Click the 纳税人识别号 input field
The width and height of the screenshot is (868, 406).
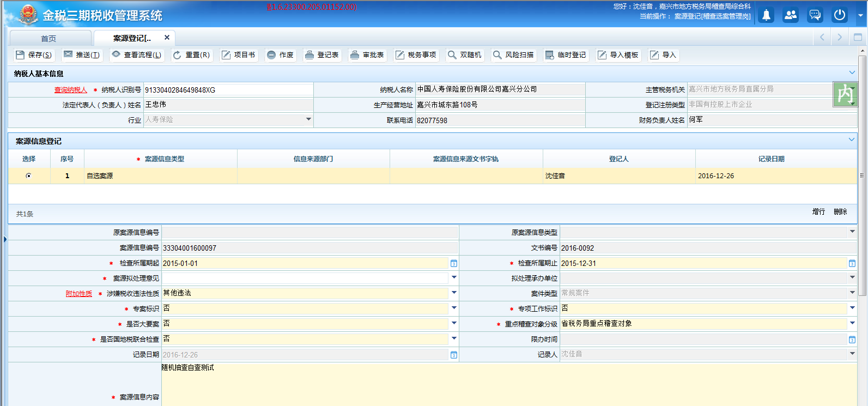pyautogui.click(x=228, y=90)
